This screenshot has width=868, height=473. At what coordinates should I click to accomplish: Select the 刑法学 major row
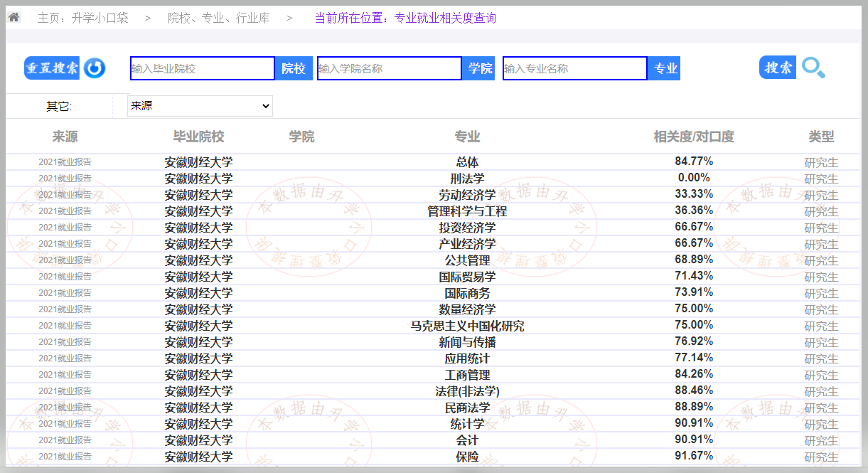point(467,179)
